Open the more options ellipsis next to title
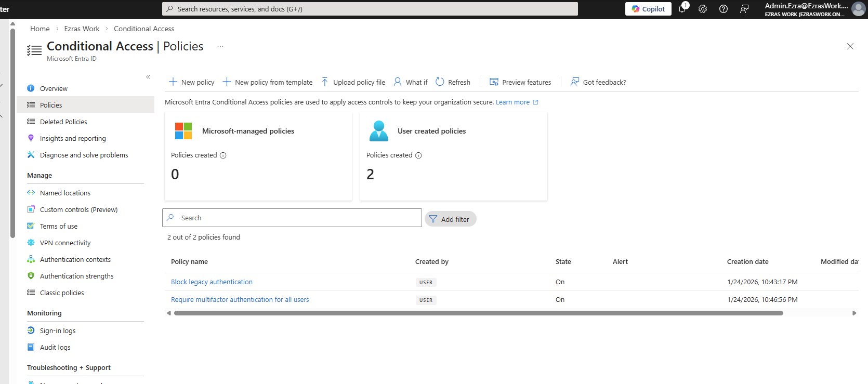The width and height of the screenshot is (868, 384). [x=220, y=46]
